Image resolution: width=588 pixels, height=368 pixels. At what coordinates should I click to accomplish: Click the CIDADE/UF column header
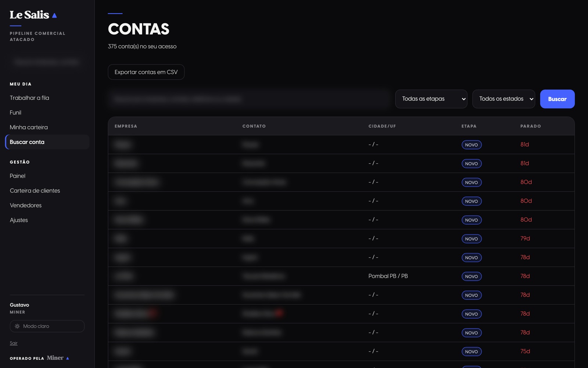pyautogui.click(x=382, y=126)
